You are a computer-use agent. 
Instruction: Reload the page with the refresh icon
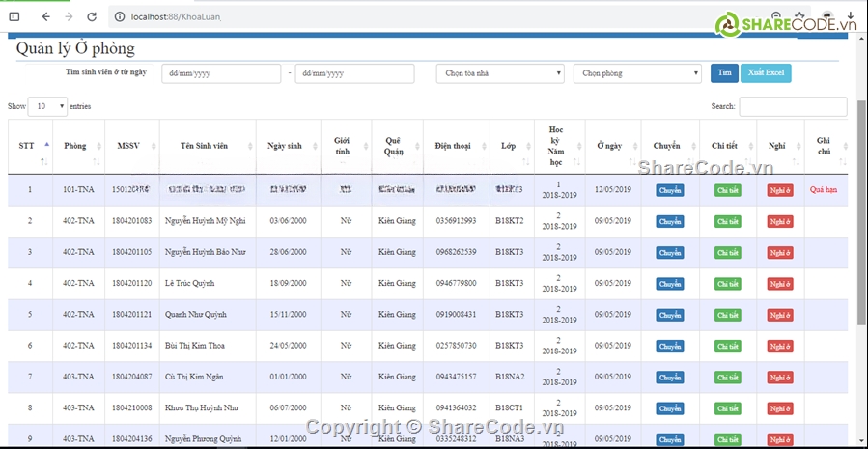(x=92, y=16)
